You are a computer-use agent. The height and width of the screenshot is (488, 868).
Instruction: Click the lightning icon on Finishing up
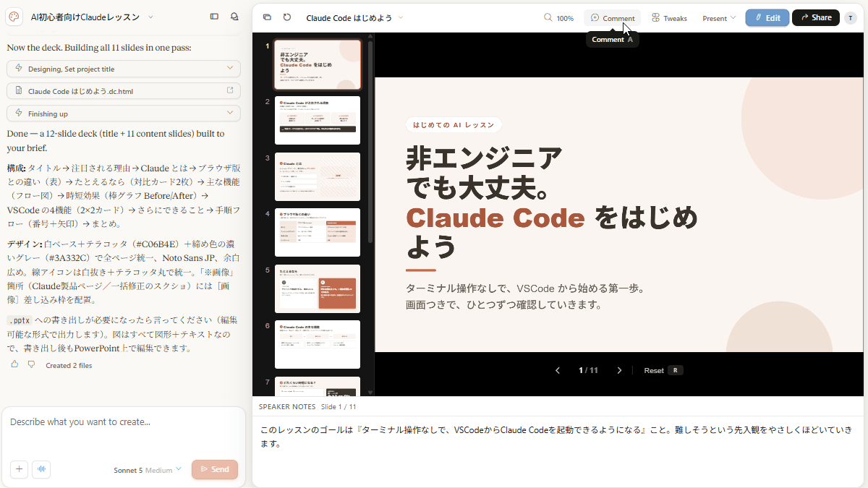tap(19, 114)
